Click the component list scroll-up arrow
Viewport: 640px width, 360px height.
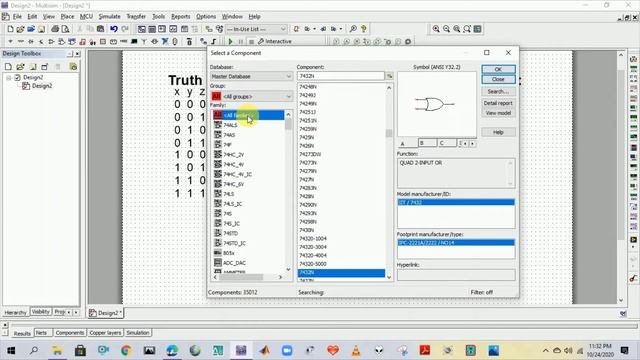389,88
